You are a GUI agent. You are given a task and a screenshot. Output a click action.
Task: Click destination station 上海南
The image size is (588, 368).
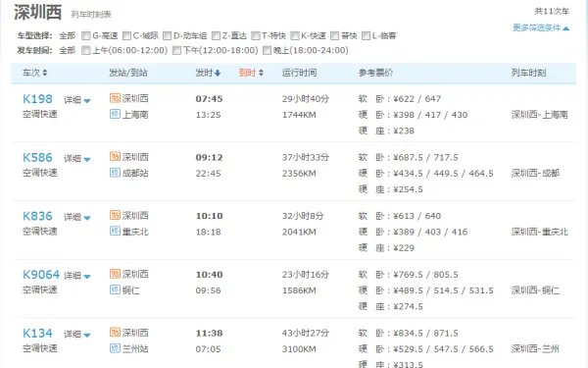tap(135, 114)
